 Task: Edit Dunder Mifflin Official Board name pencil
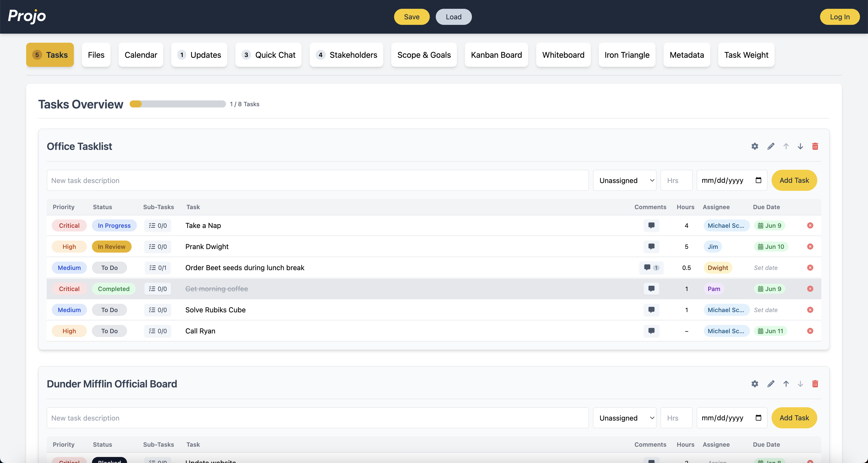coord(771,384)
